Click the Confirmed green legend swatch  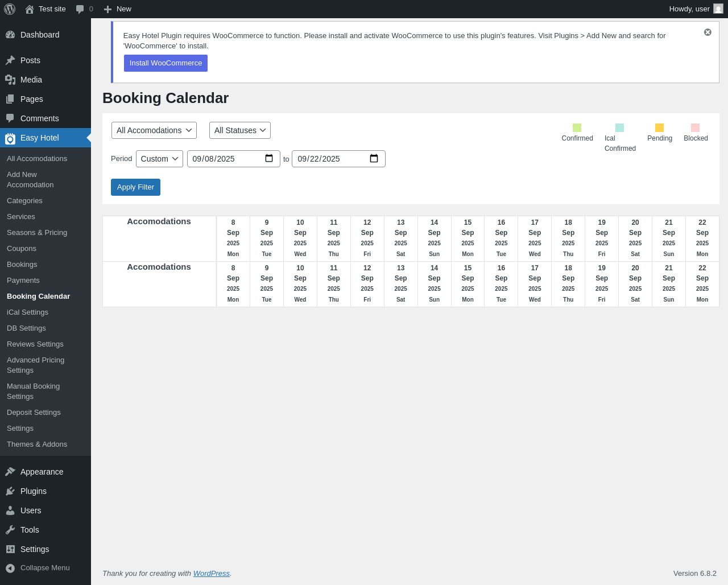tap(577, 128)
